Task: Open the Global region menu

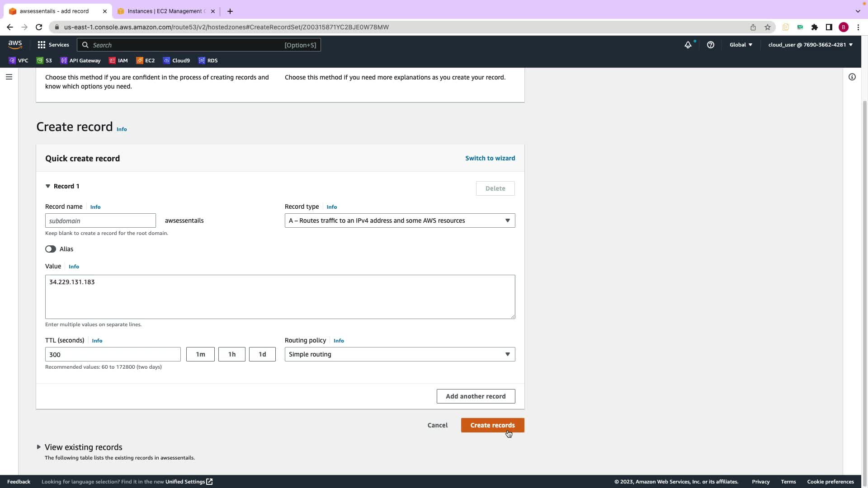Action: [741, 45]
